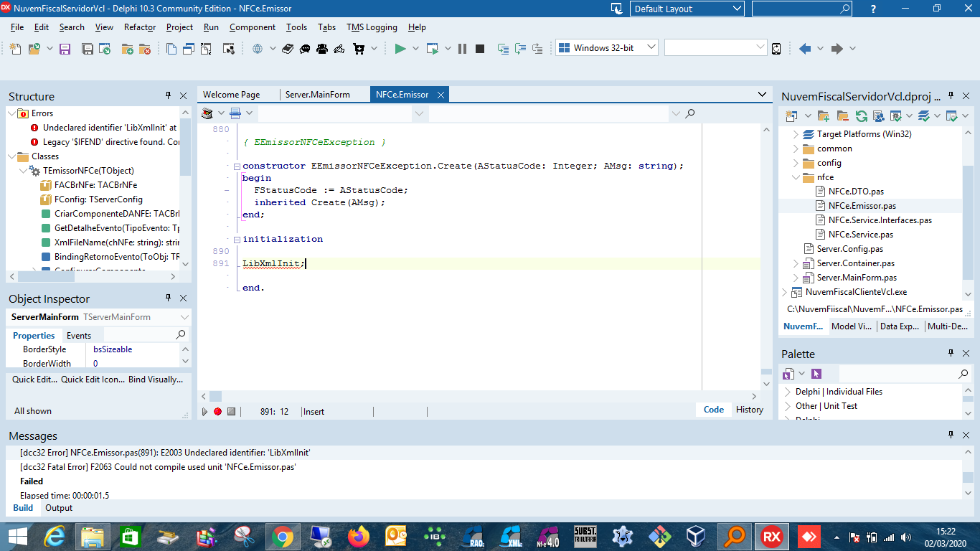Stop program with black square button
This screenshot has width=980, height=551.
click(x=480, y=49)
